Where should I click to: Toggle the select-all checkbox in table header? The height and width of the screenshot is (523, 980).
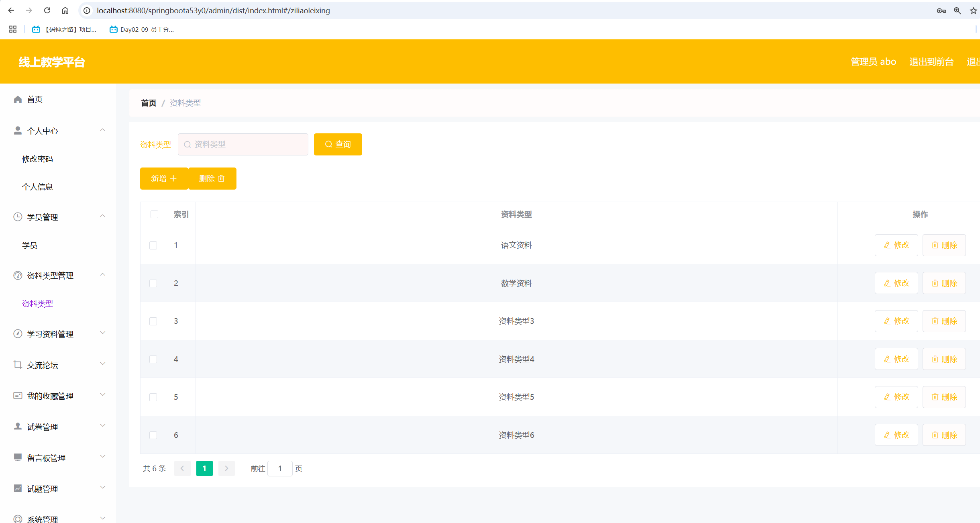pos(154,214)
